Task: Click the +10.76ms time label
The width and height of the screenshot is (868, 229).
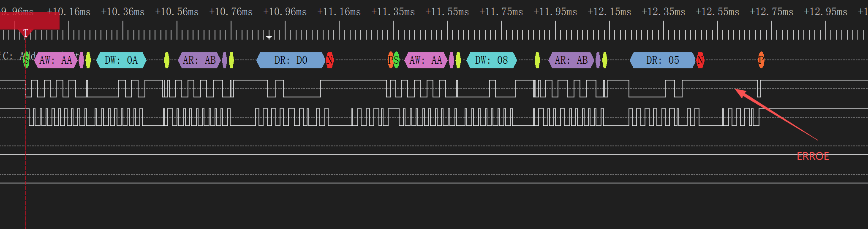Action: (x=231, y=12)
